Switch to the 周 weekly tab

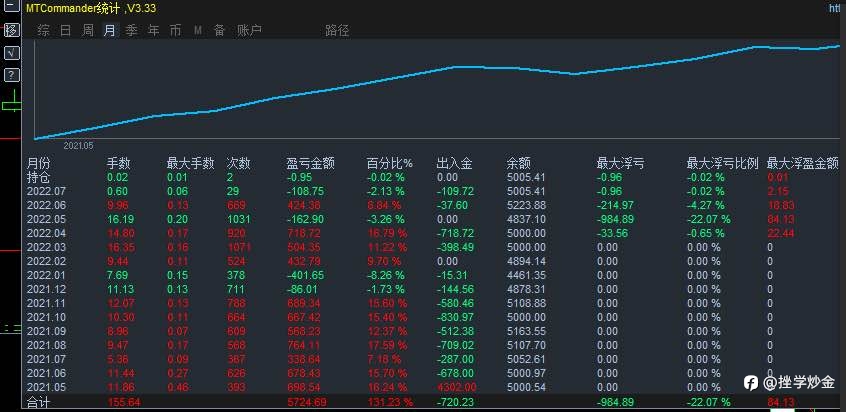click(x=87, y=30)
